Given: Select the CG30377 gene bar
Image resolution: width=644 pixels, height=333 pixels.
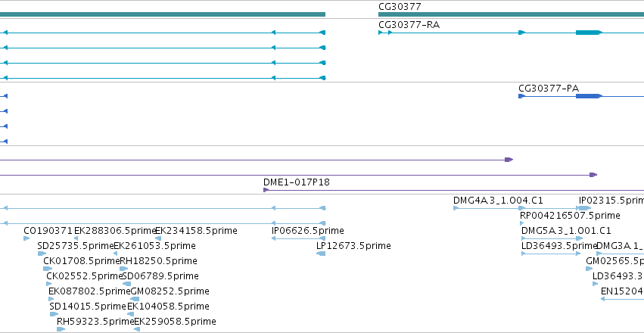Looking at the screenshot, I should 511,14.
